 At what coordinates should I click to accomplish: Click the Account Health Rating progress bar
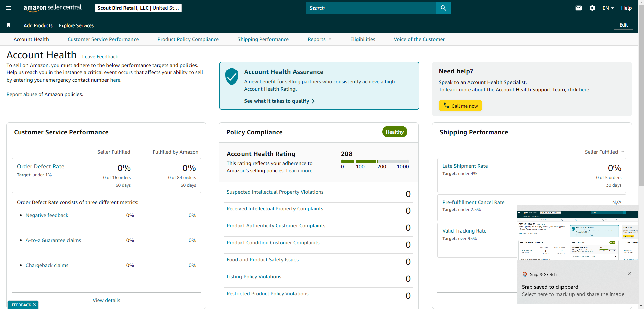(375, 161)
